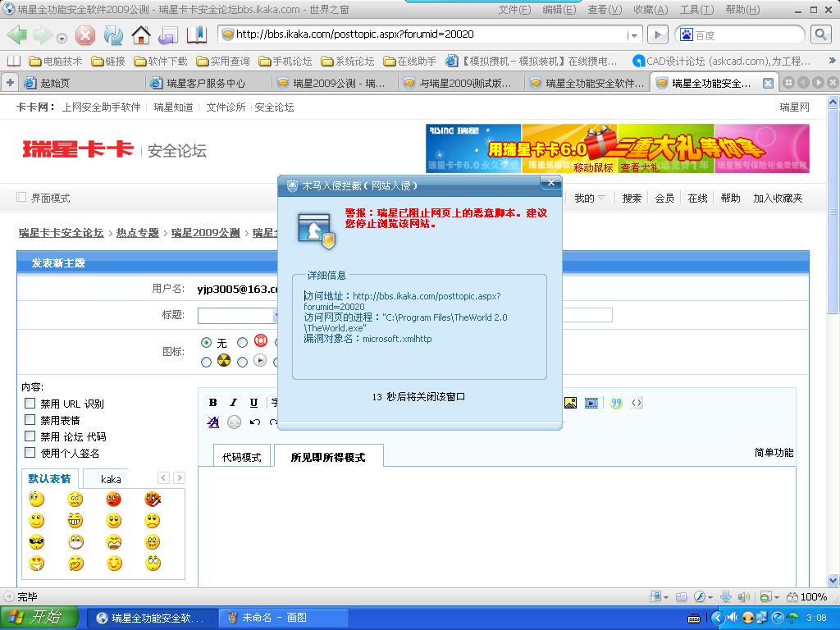Go back with the green back arrow
Viewport: 840px width, 630px height.
pos(17,35)
